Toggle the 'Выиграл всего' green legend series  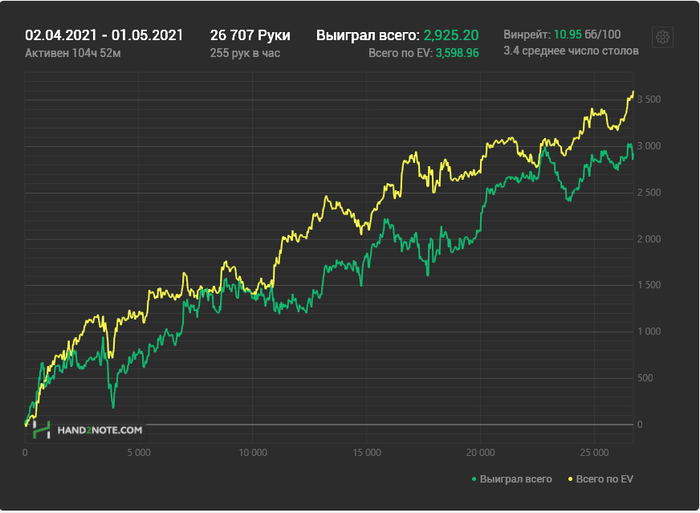pyautogui.click(x=512, y=479)
